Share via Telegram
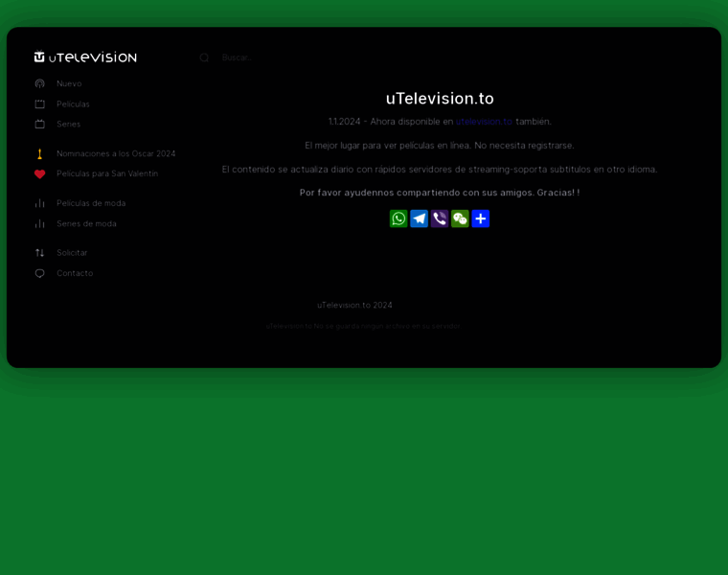Viewport: 728px width, 575px height. click(x=420, y=218)
